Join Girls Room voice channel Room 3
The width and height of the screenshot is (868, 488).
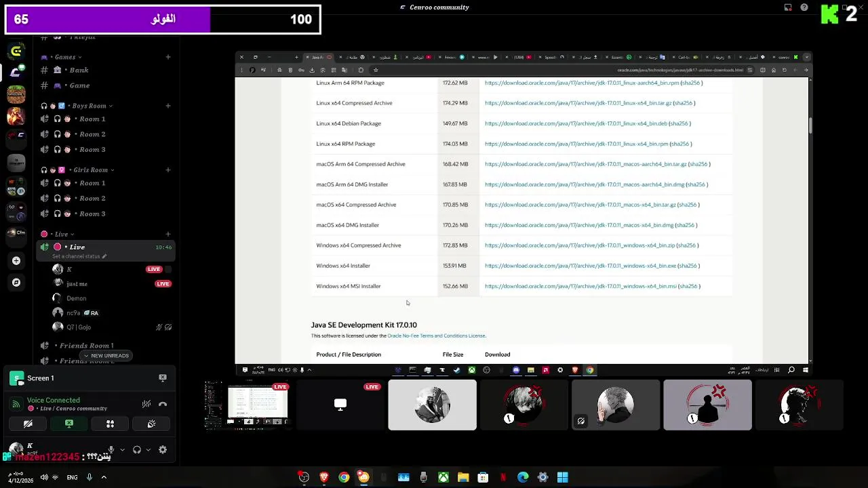click(106, 214)
